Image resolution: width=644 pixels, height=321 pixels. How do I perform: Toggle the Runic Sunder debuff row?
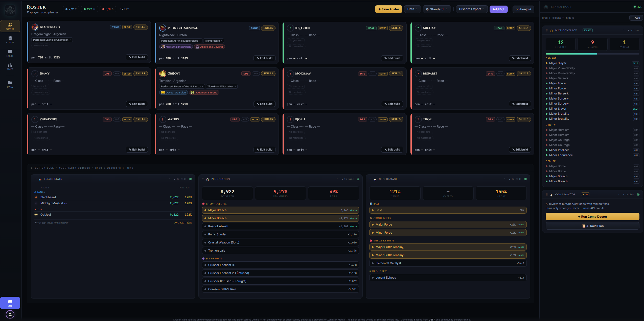pos(281,234)
